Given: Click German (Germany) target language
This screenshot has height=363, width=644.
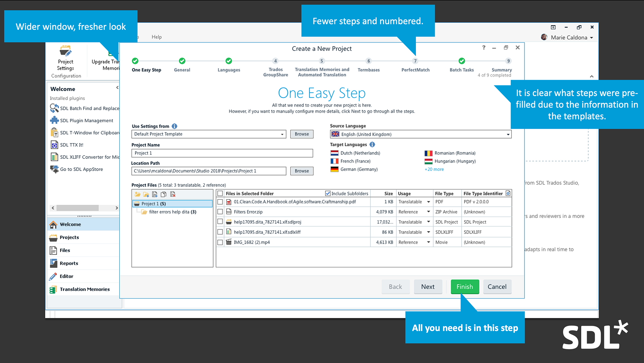Looking at the screenshot, I should coord(354,169).
